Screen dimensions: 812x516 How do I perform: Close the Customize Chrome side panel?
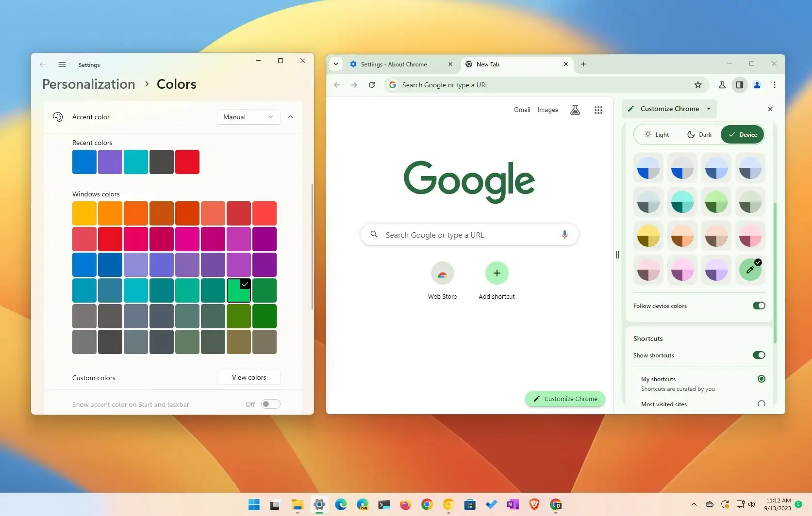(770, 109)
